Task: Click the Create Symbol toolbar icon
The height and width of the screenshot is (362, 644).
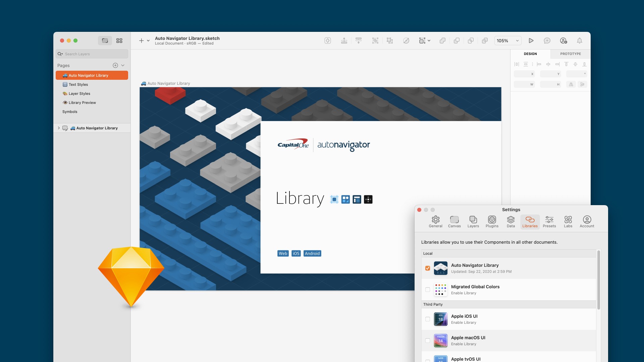Action: (328, 41)
